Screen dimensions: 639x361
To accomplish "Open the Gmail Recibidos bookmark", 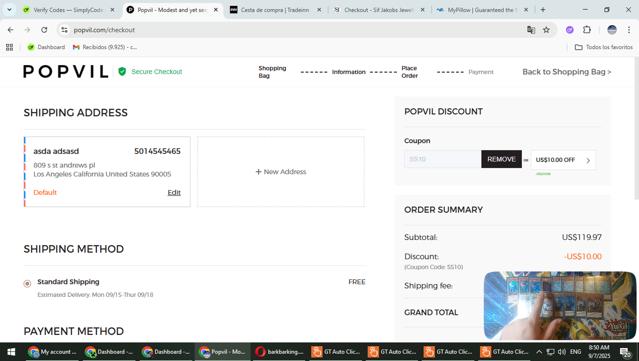I will tap(105, 47).
